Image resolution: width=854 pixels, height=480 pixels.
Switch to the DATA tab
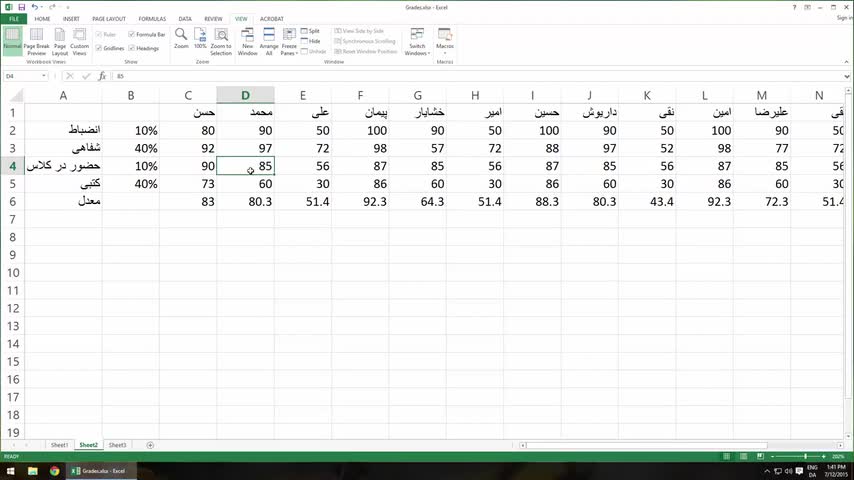click(x=185, y=19)
